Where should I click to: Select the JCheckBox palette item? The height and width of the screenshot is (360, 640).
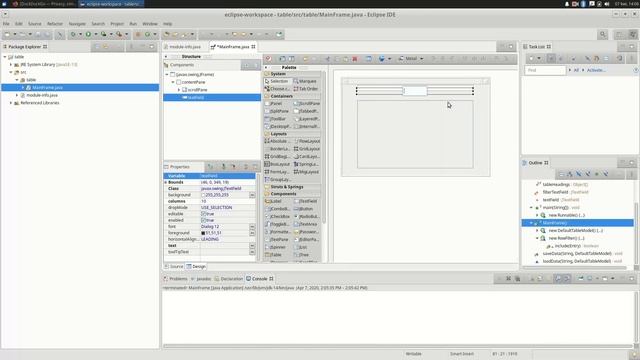click(278, 216)
